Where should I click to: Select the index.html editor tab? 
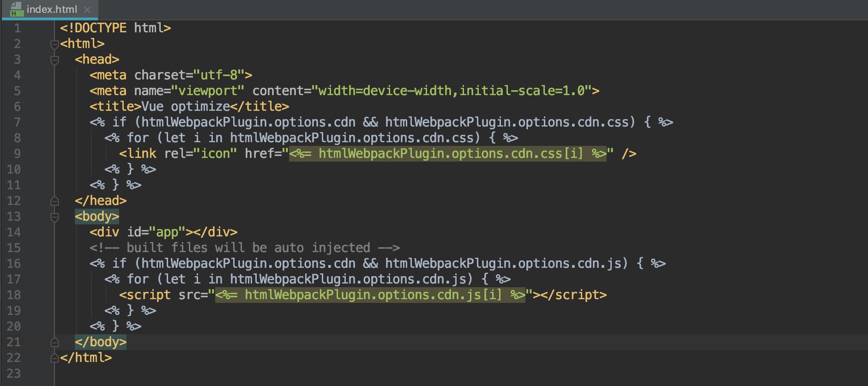point(49,9)
